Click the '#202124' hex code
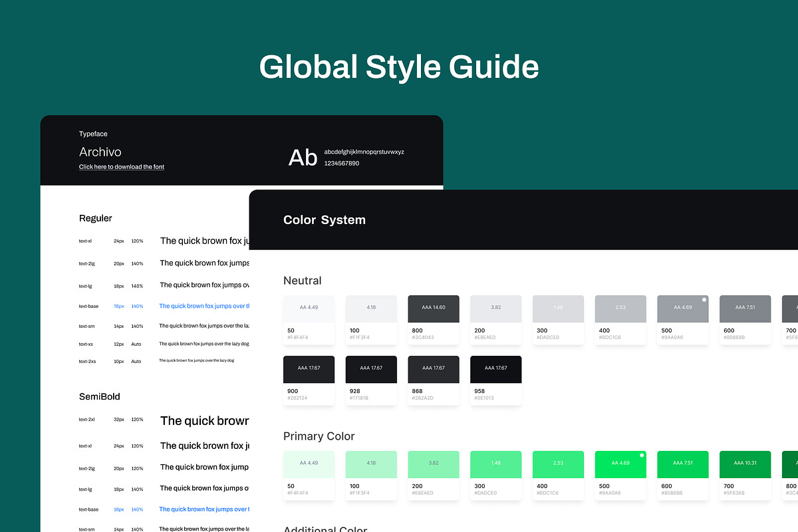Image resolution: width=798 pixels, height=532 pixels. (x=297, y=398)
